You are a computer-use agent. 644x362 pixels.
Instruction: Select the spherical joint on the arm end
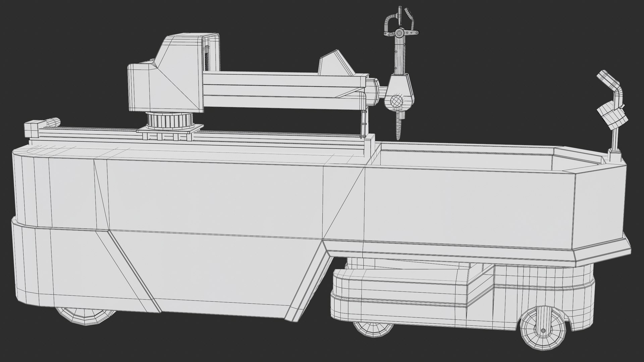(397, 101)
